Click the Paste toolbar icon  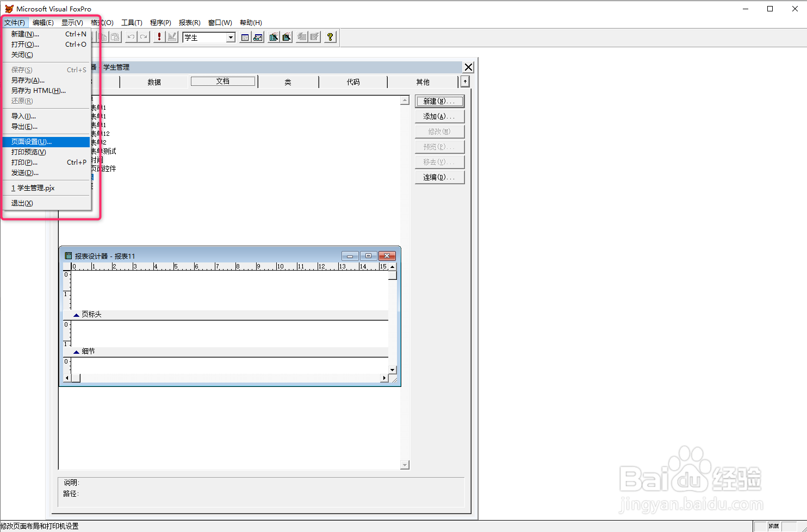(115, 37)
